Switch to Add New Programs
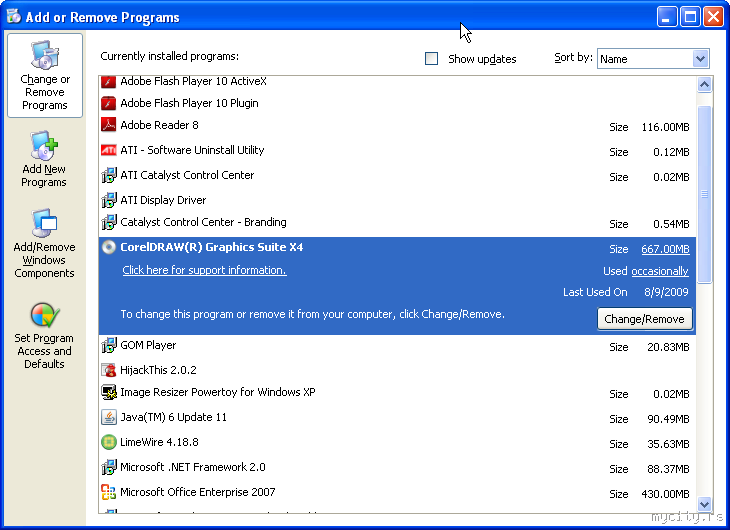Viewport: 730px width, 530px height. (x=44, y=160)
